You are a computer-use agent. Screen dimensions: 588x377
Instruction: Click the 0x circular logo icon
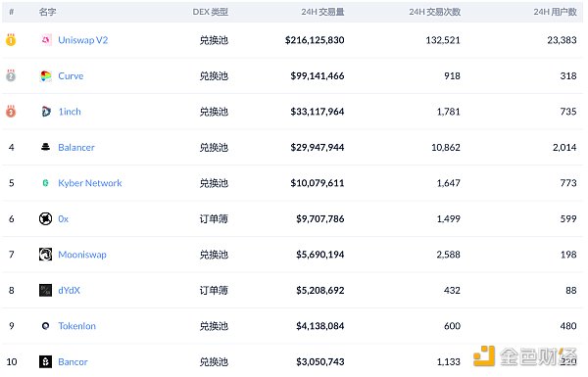point(46,218)
